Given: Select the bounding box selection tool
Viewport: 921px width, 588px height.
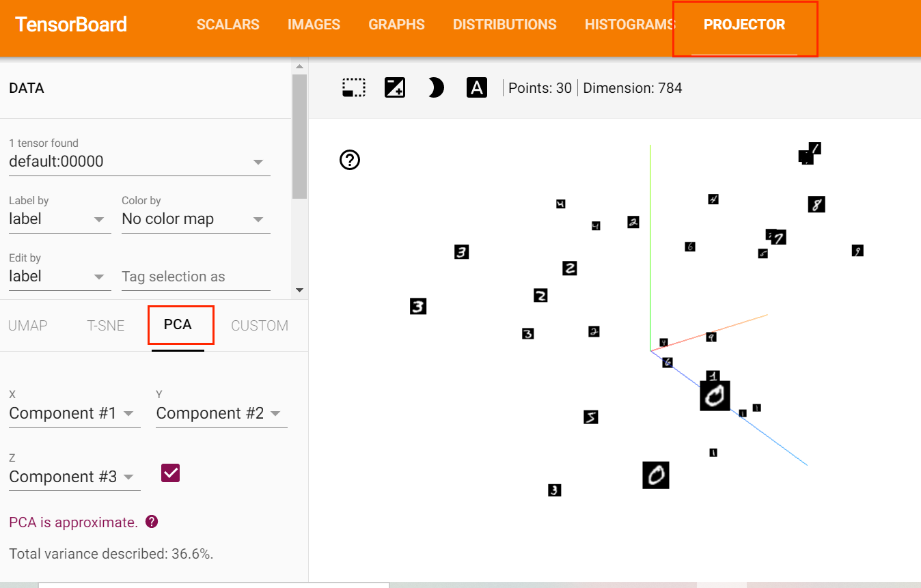Looking at the screenshot, I should click(x=354, y=87).
